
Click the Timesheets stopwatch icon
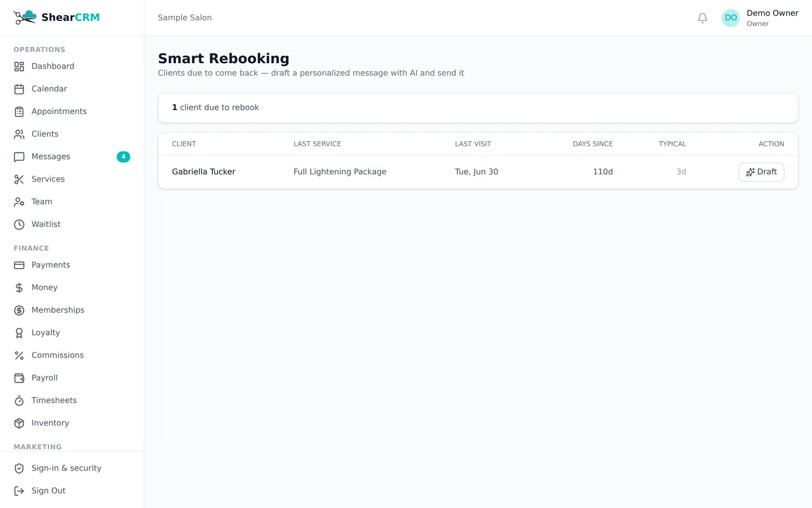coord(19,401)
